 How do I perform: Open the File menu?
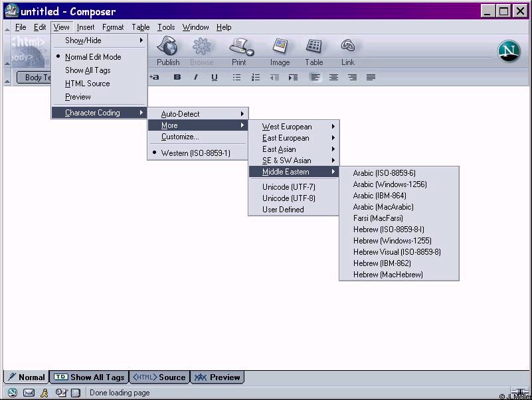pyautogui.click(x=21, y=27)
